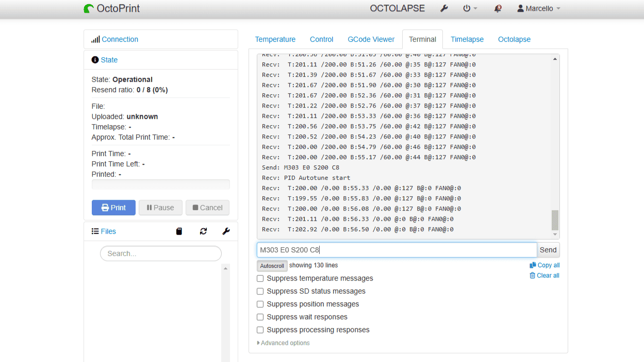Screen dimensions: 644x362
Task: Toggle Suppress wait responses checkbox
Action: coord(260,317)
